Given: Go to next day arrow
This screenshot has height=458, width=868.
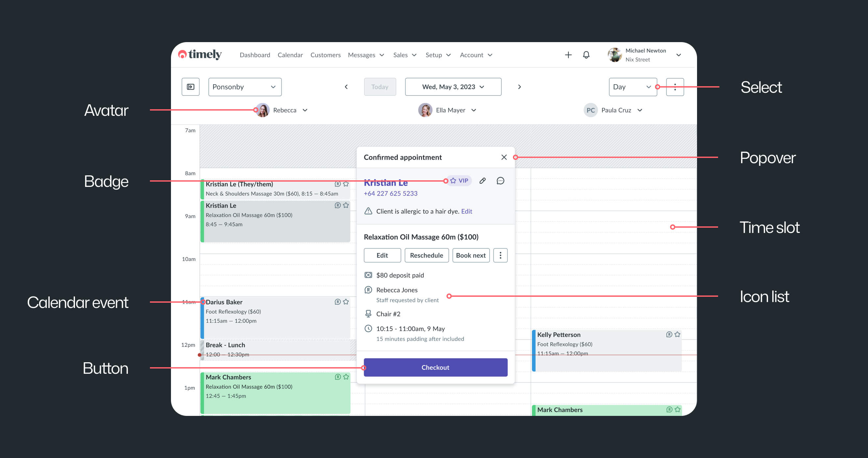Looking at the screenshot, I should point(519,87).
